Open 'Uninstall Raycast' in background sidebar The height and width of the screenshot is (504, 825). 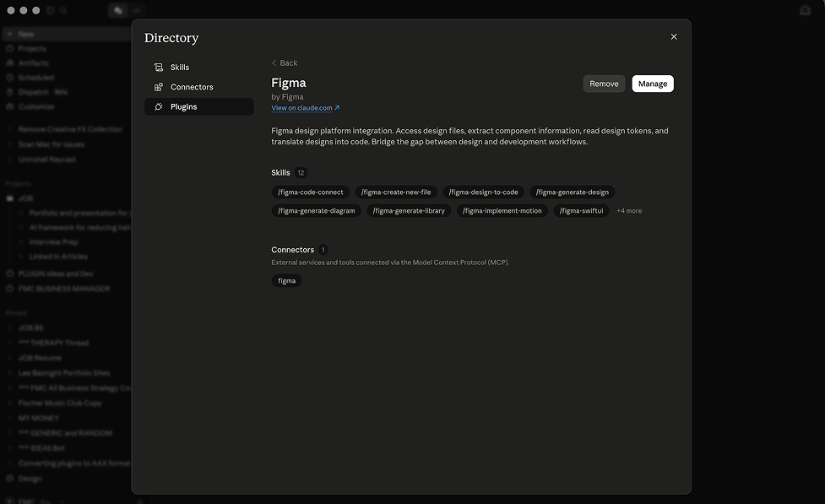pos(46,159)
